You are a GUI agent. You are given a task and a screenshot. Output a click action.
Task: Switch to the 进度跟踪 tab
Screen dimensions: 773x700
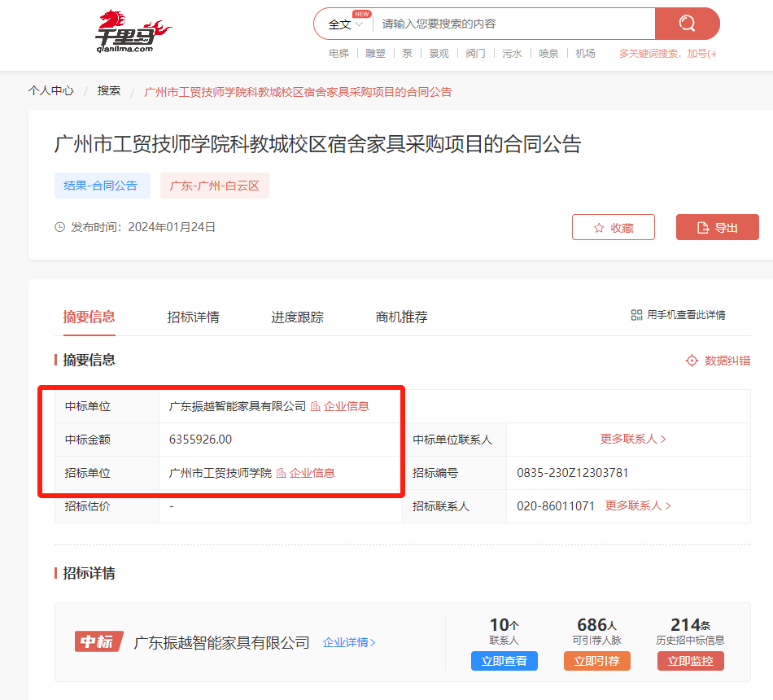point(297,317)
